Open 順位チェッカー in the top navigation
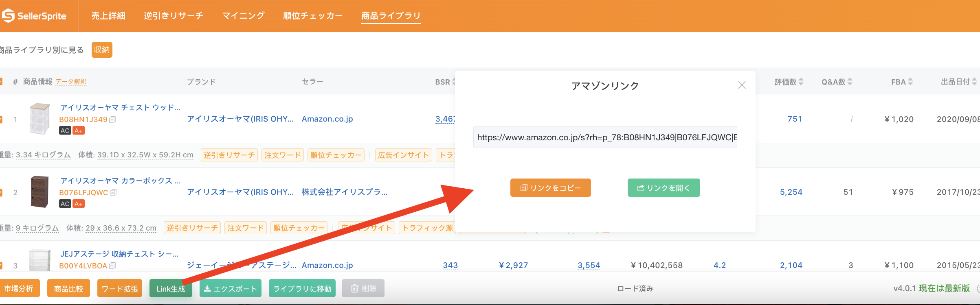Screen dimensions: 980x305 tap(313, 16)
